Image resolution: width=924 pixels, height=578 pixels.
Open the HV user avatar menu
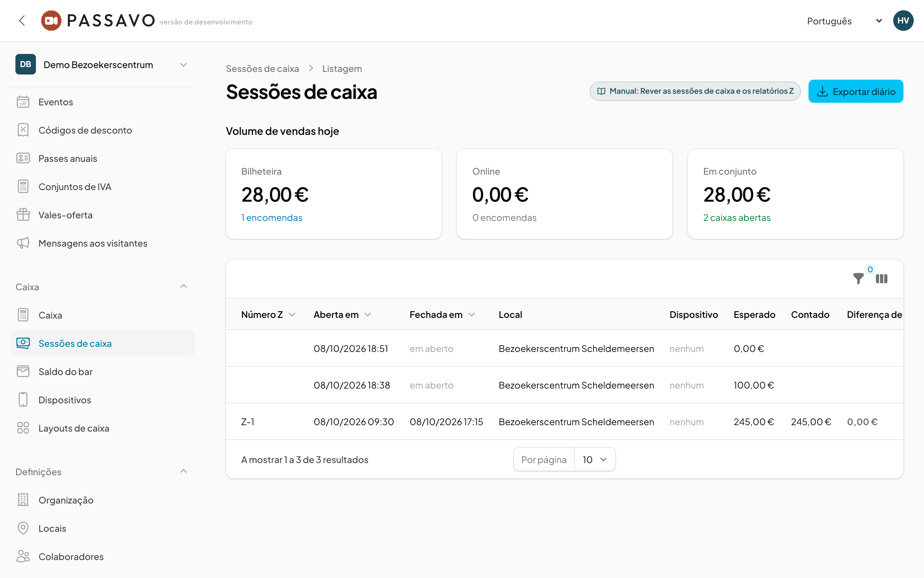click(903, 21)
